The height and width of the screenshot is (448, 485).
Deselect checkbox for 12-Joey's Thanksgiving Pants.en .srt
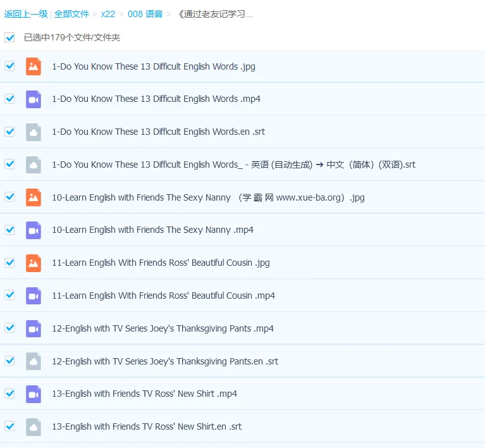point(9,361)
